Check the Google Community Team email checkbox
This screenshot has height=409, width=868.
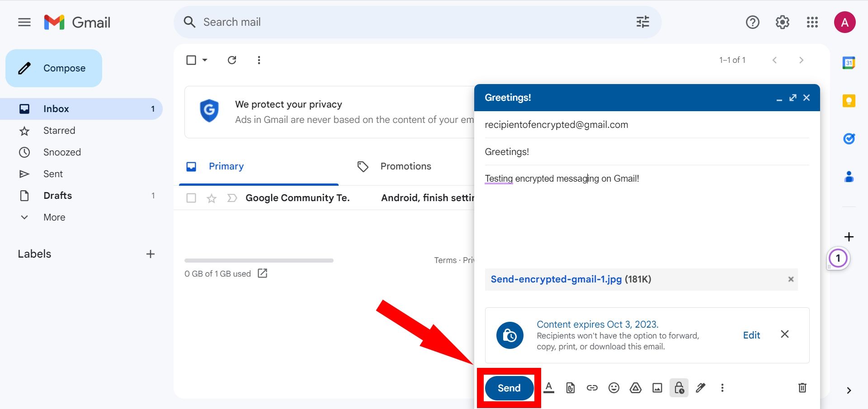[191, 198]
